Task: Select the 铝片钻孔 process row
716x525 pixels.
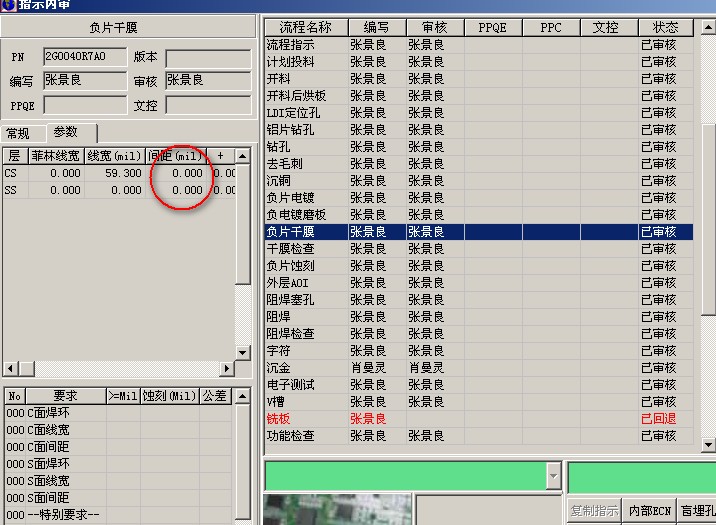Action: click(x=479, y=130)
